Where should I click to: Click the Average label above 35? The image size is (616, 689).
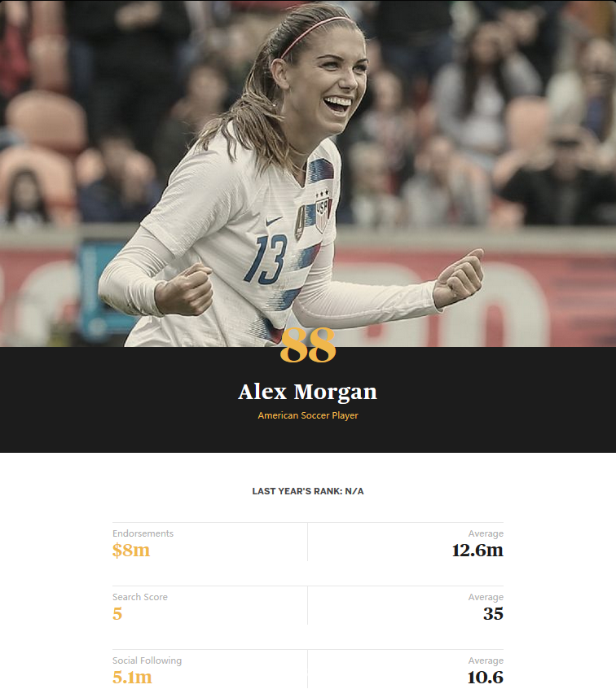[x=486, y=597]
